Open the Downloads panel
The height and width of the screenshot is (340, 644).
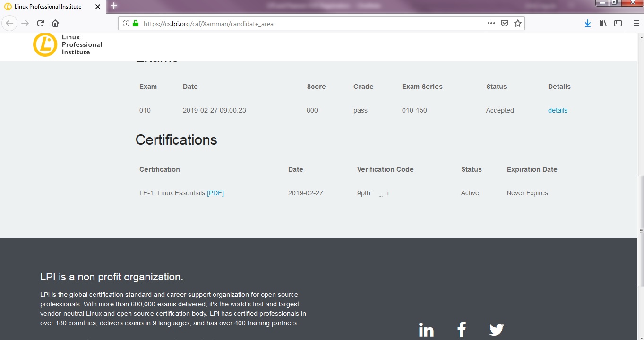tap(587, 22)
